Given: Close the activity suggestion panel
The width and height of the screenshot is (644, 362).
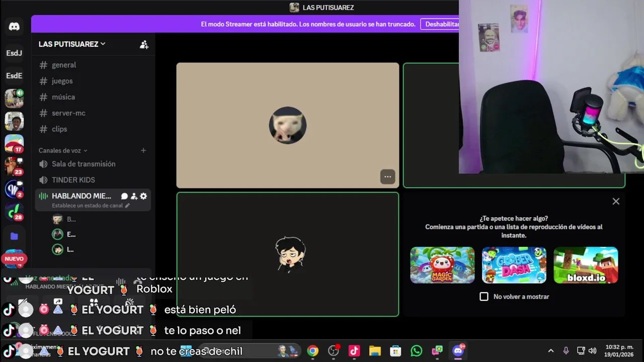Looking at the screenshot, I should (x=616, y=201).
